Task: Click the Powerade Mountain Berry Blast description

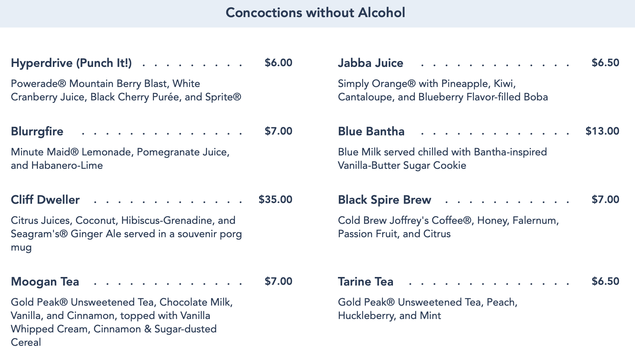Action: (126, 90)
